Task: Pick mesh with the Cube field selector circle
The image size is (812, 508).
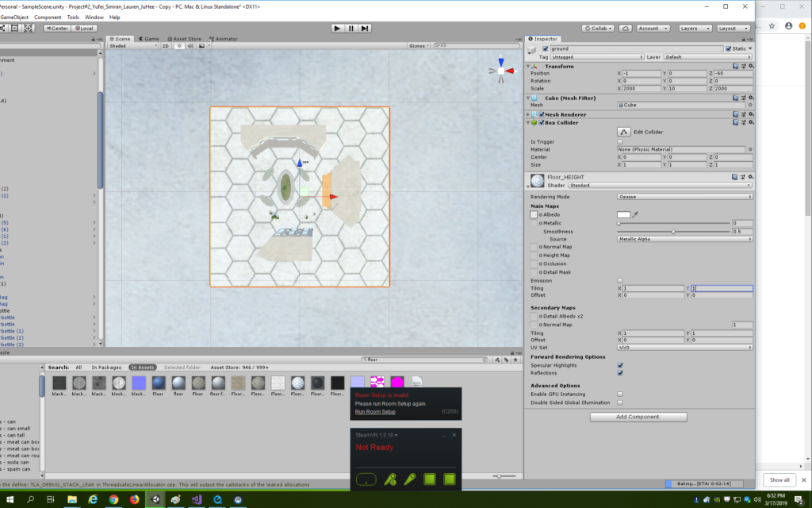Action: click(x=750, y=106)
